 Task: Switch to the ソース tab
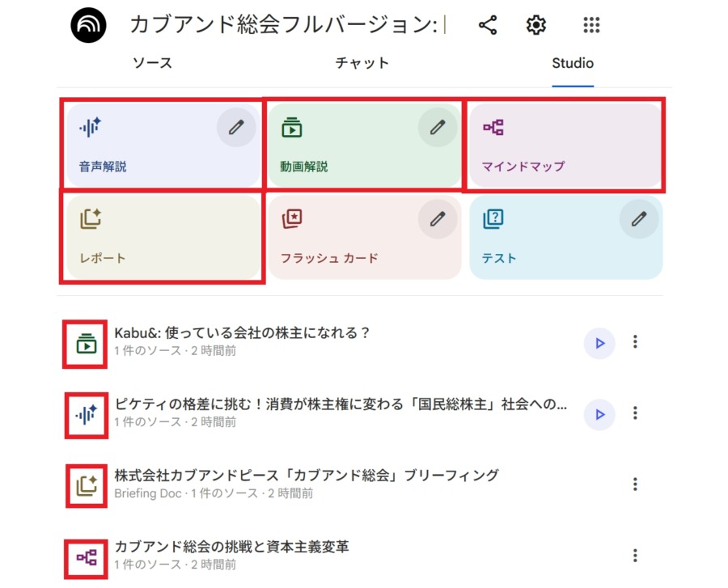[152, 63]
